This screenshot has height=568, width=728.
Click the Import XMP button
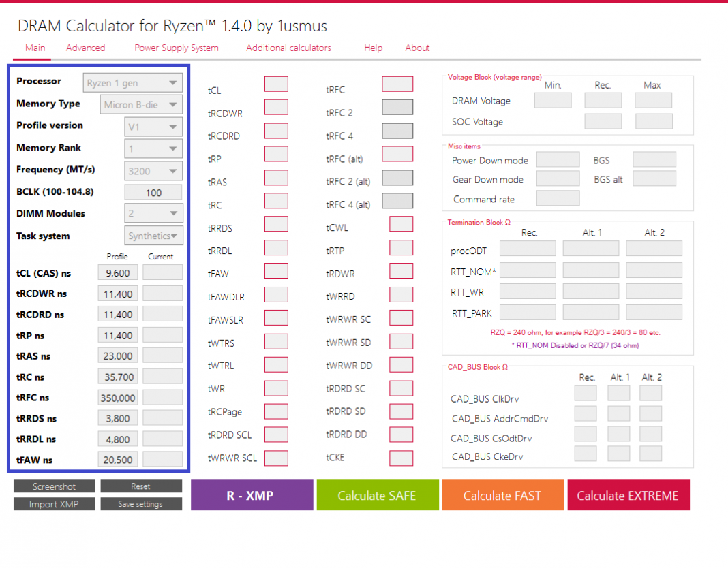click(54, 503)
